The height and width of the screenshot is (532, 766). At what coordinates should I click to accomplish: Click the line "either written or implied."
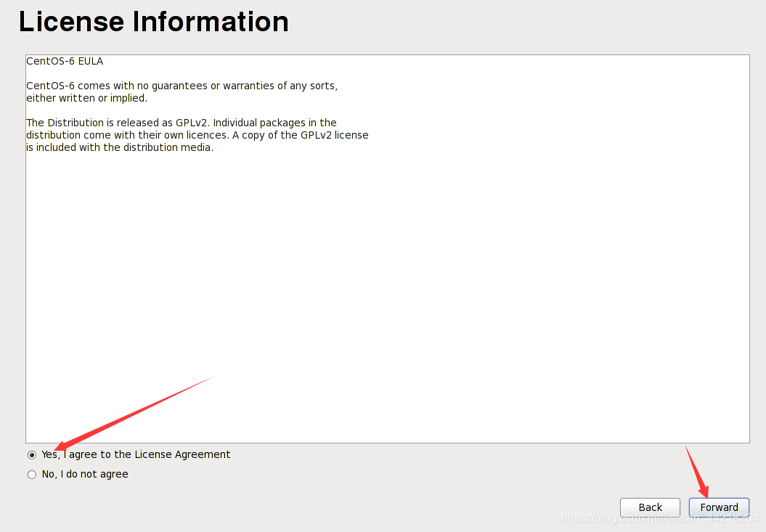coord(87,98)
